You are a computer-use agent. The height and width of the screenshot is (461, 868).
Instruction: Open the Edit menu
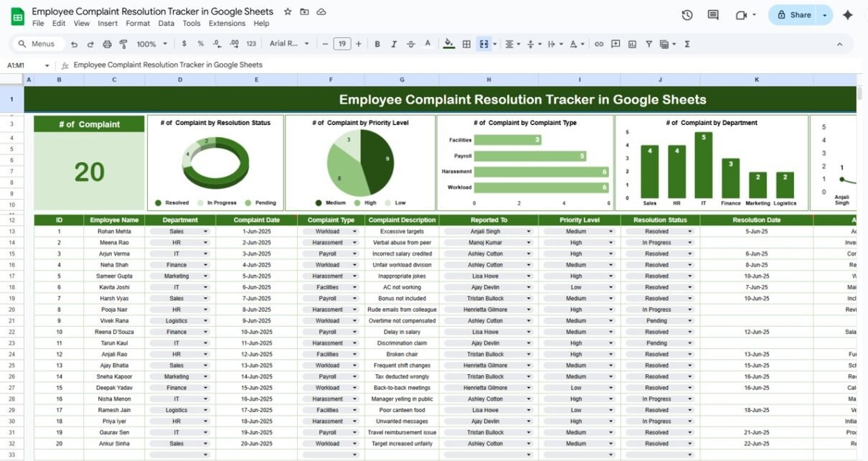click(59, 23)
